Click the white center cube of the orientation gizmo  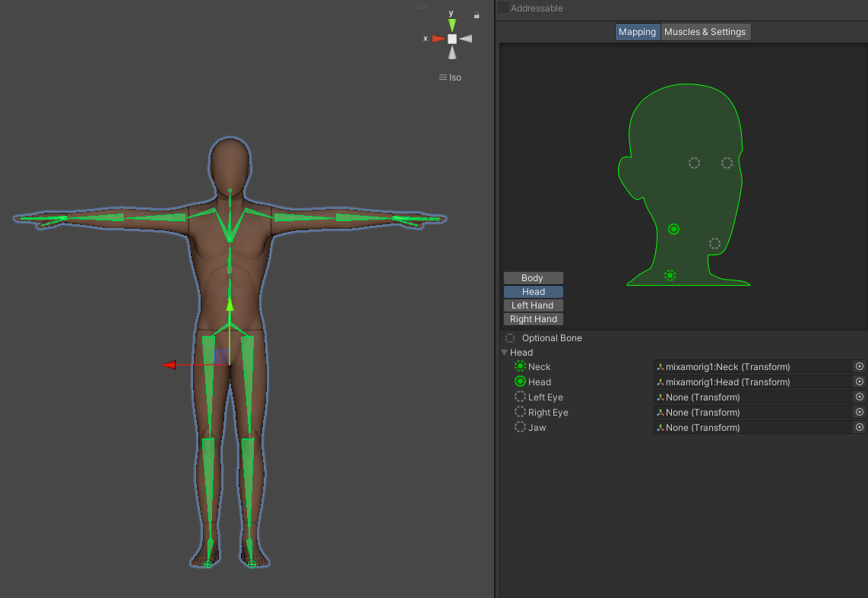coord(452,39)
